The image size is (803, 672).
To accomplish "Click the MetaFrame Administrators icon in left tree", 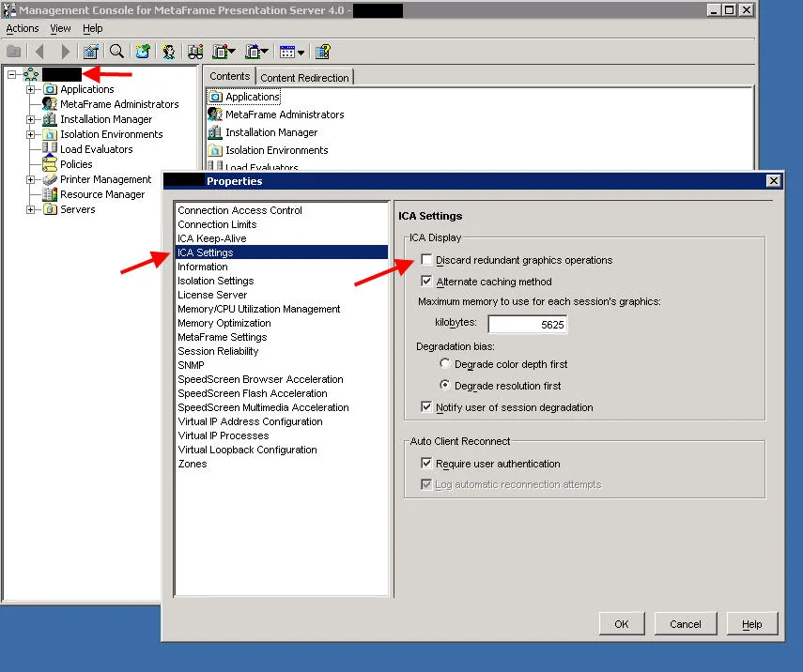I will (50, 104).
